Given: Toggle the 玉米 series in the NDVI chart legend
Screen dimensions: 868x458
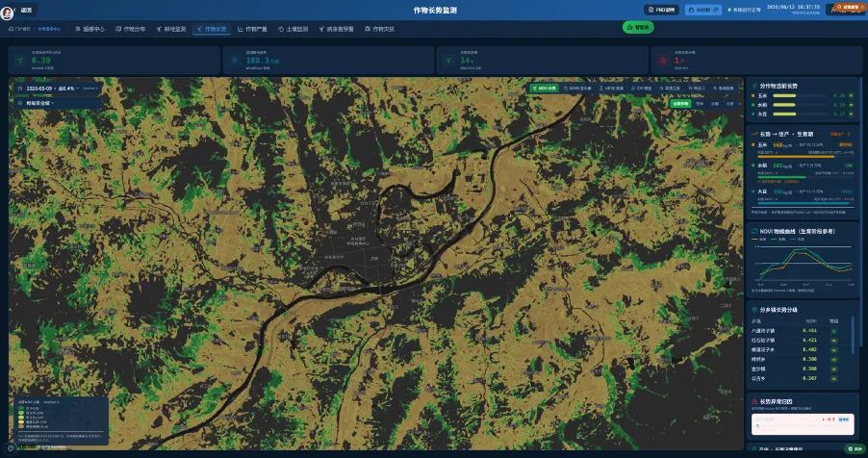Looking at the screenshot, I should point(758,240).
